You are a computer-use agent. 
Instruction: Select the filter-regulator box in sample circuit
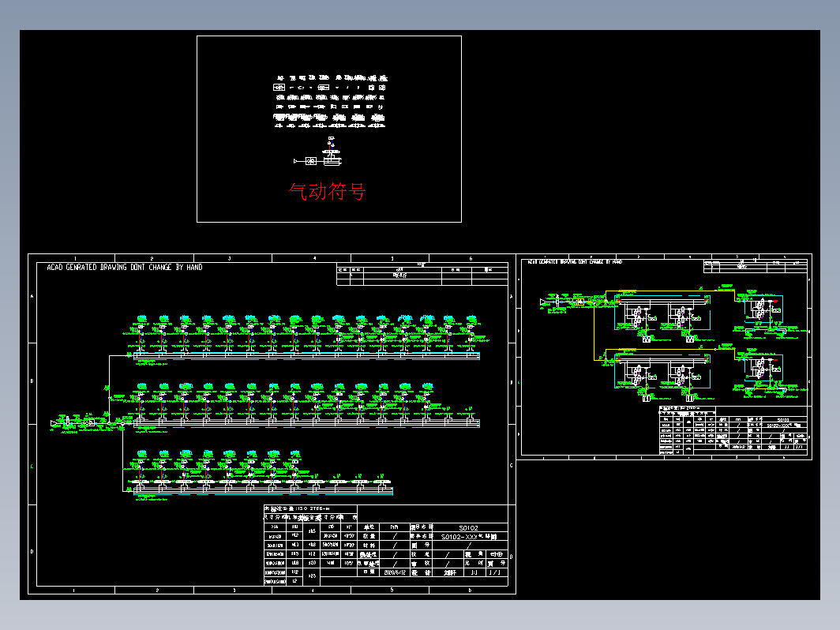pyautogui.click(x=311, y=161)
